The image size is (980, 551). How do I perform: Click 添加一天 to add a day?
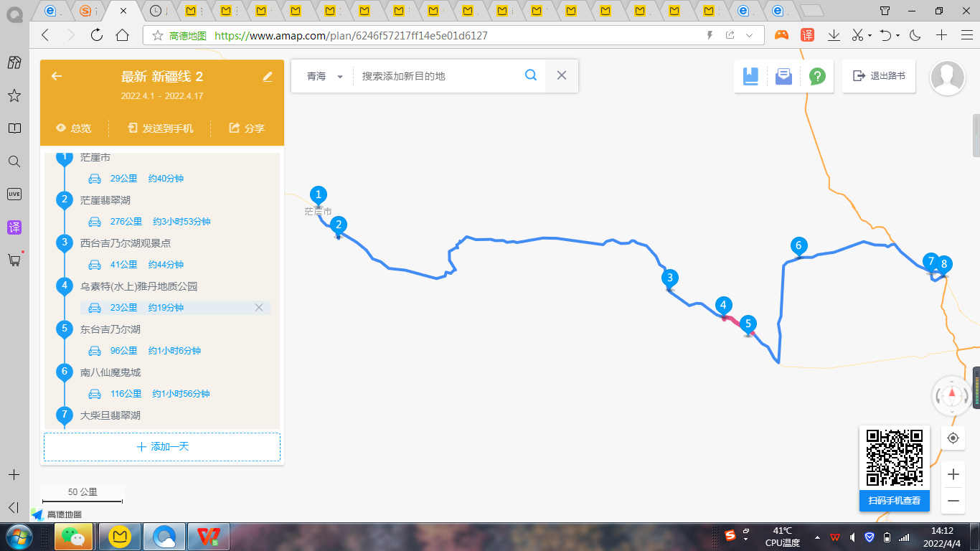pos(162,447)
